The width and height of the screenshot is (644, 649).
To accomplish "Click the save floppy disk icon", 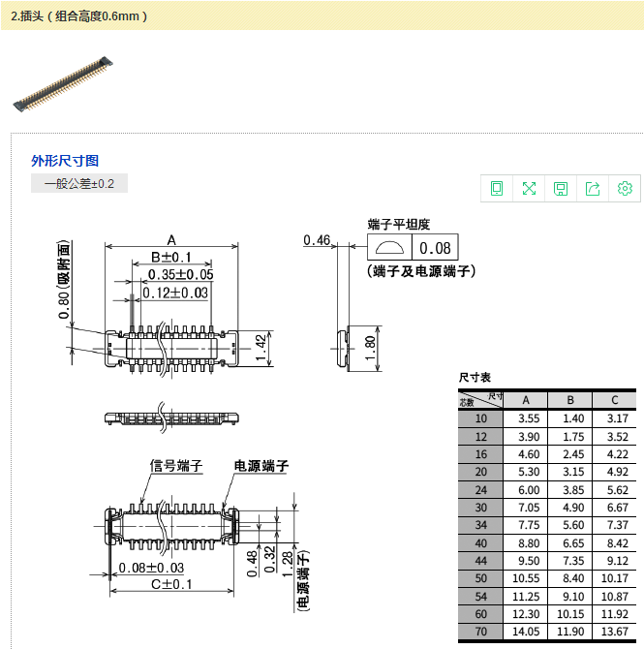I will click(x=561, y=188).
